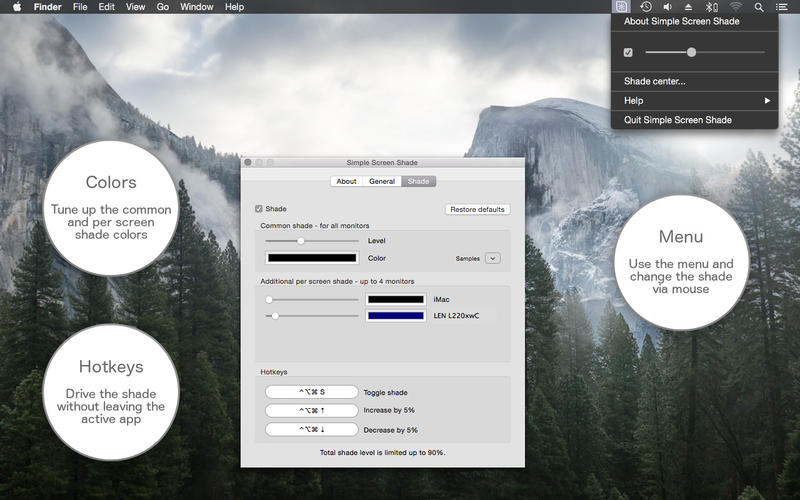Image resolution: width=800 pixels, height=500 pixels.
Task: Click the Toggle shade hotkey field
Action: coord(312,392)
